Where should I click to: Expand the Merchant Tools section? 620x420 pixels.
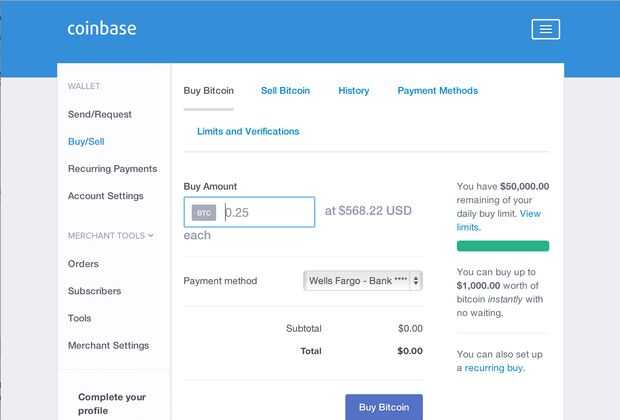click(111, 236)
